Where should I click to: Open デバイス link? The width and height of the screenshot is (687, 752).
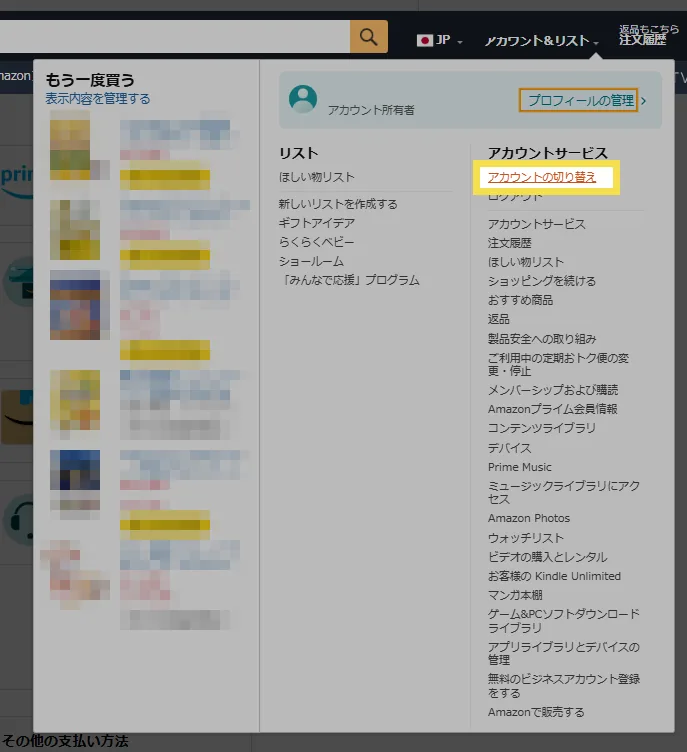[x=509, y=448]
